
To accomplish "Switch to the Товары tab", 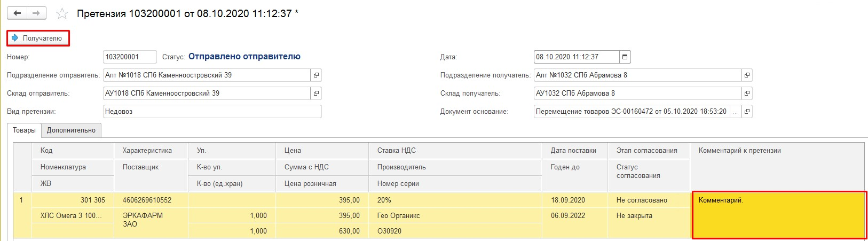I will pos(24,130).
